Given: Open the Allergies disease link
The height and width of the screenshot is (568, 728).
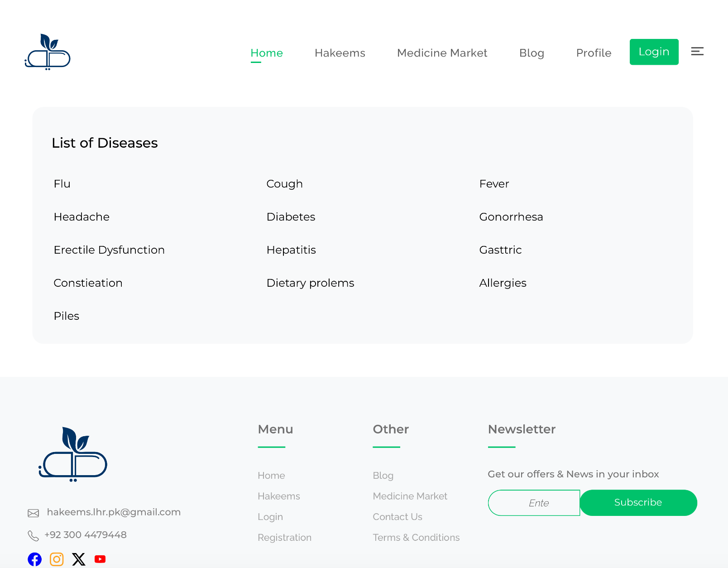Looking at the screenshot, I should [503, 283].
